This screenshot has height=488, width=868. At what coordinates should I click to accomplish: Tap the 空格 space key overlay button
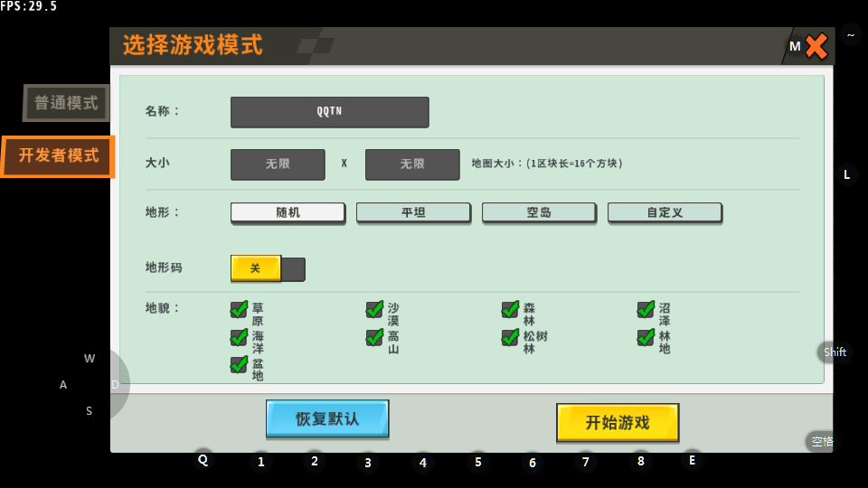[822, 442]
